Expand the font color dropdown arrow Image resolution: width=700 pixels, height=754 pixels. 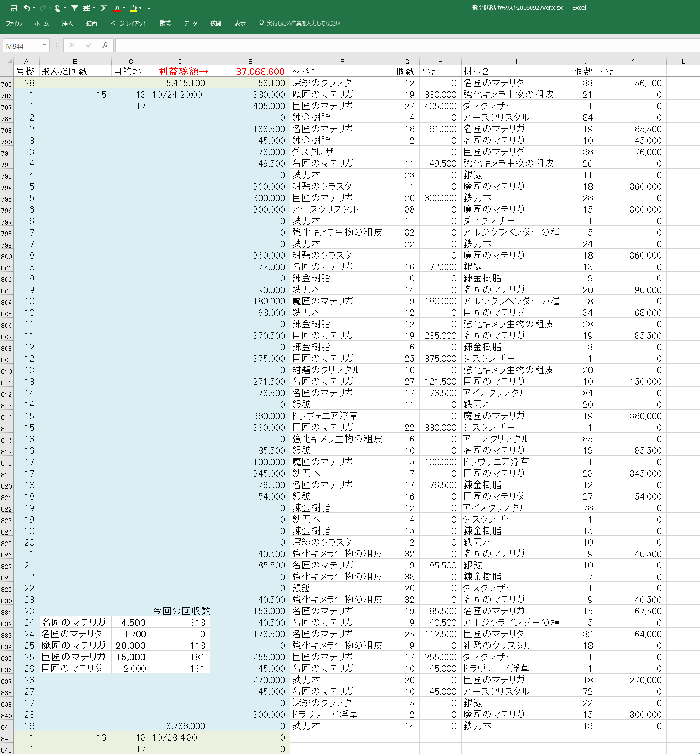click(124, 8)
